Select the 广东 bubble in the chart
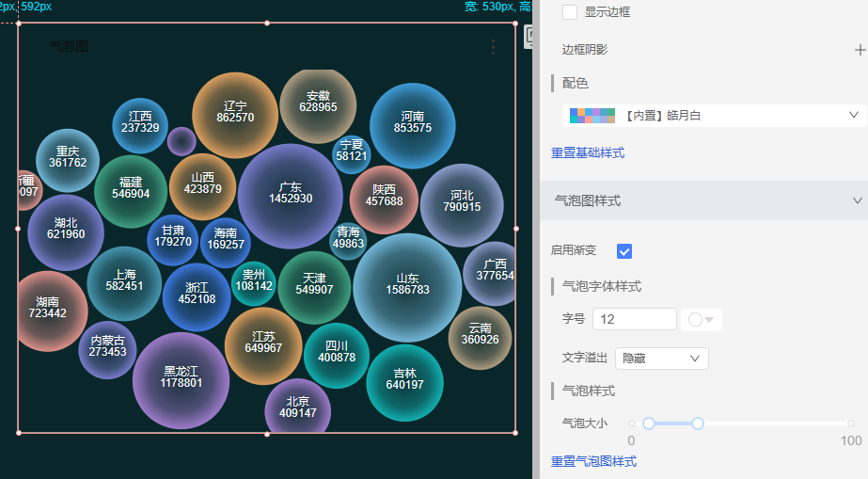The image size is (868, 479). (291, 193)
